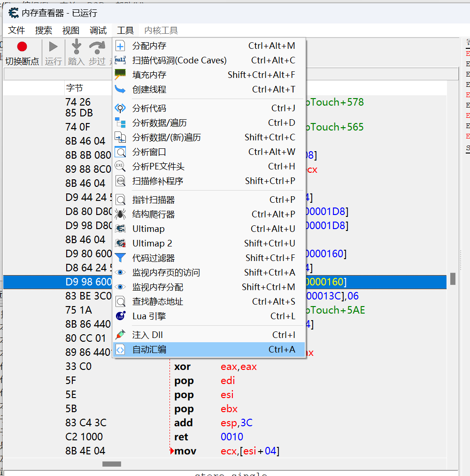Click the ASM scan patches icon

click(x=120, y=181)
